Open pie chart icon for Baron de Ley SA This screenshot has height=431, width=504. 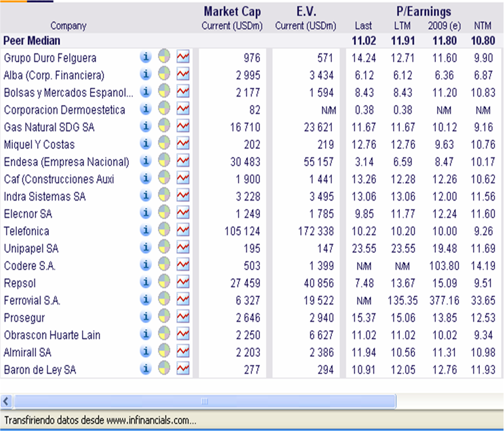tap(164, 369)
